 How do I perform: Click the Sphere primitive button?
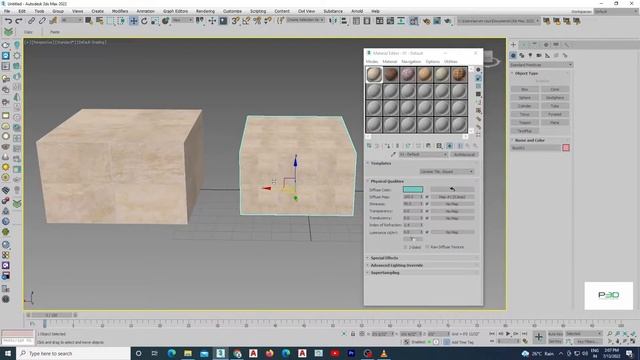(524, 98)
